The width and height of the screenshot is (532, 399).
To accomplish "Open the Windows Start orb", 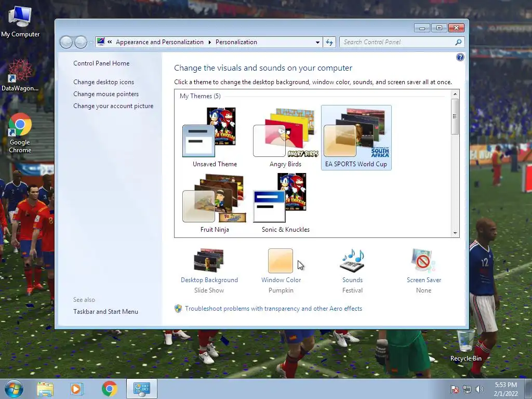I will pos(14,389).
